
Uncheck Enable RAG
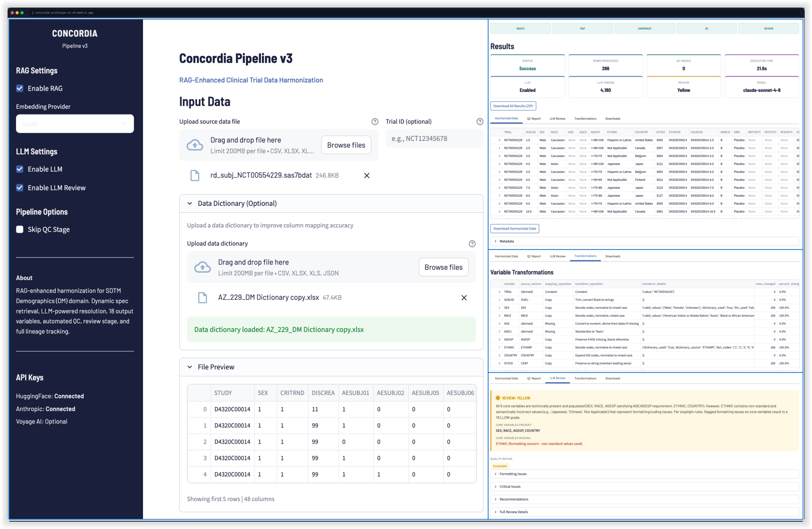(19, 88)
